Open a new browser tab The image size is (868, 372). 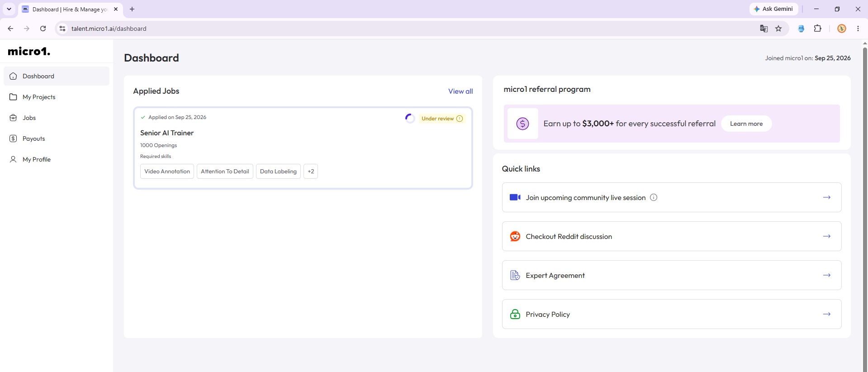click(132, 9)
